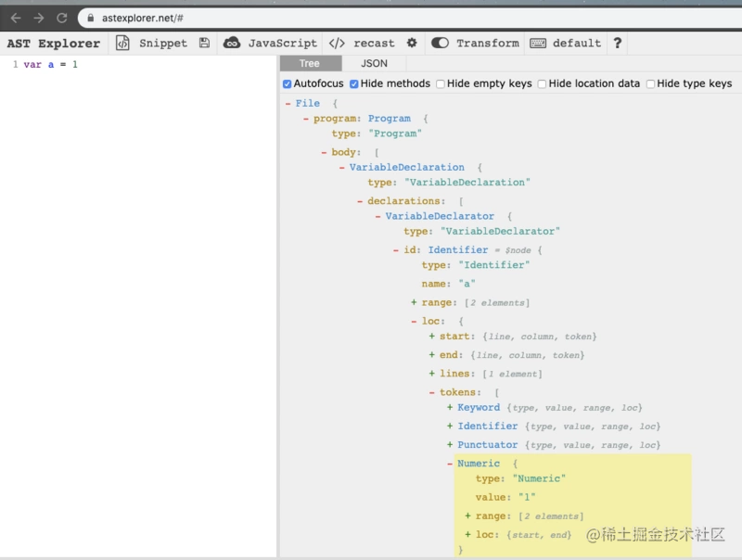Screen dimensions: 742x560
Task: Click the AST Explorer title
Action: (54, 44)
